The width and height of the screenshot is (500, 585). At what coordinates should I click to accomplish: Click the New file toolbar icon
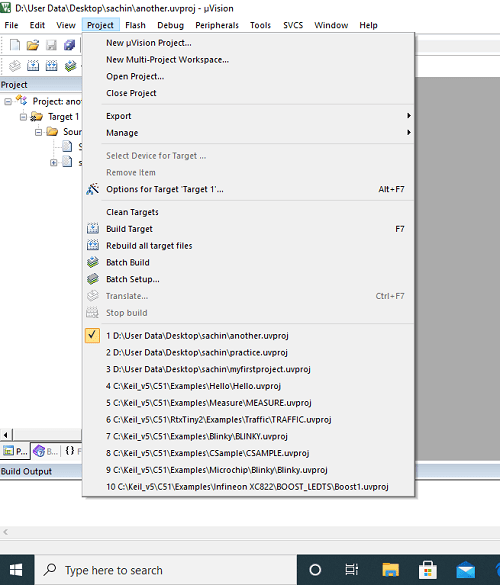pos(15,45)
